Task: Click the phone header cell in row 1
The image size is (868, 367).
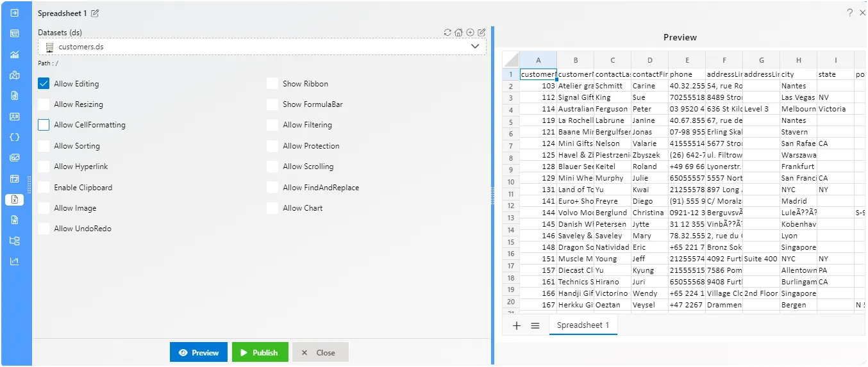Action: pos(687,74)
